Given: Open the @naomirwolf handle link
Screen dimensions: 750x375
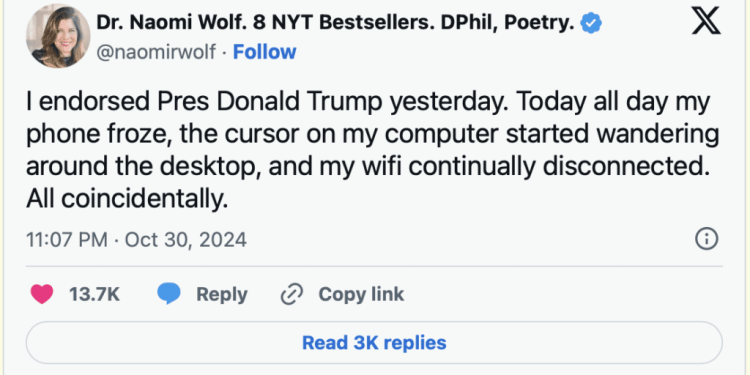Looking at the screenshot, I should (156, 52).
